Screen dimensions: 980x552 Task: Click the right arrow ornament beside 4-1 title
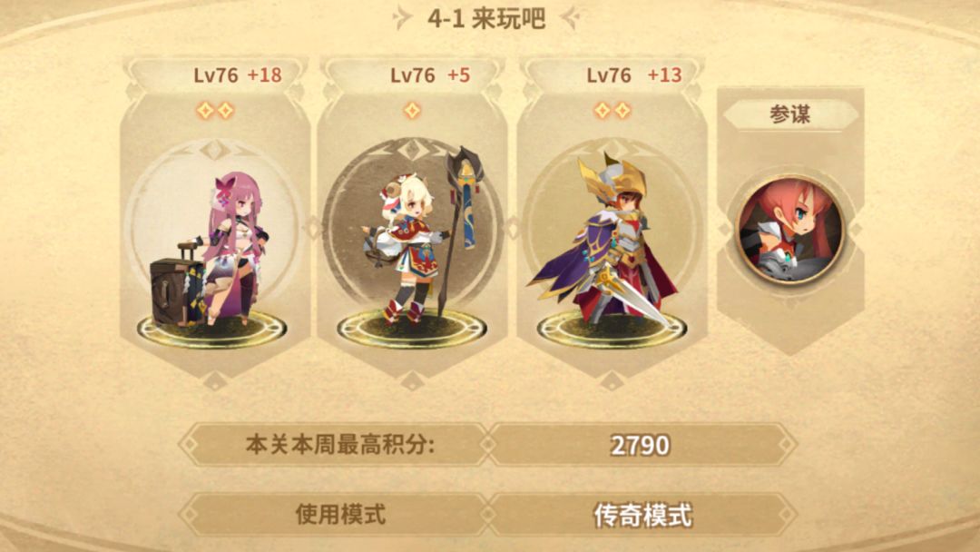coord(572,18)
